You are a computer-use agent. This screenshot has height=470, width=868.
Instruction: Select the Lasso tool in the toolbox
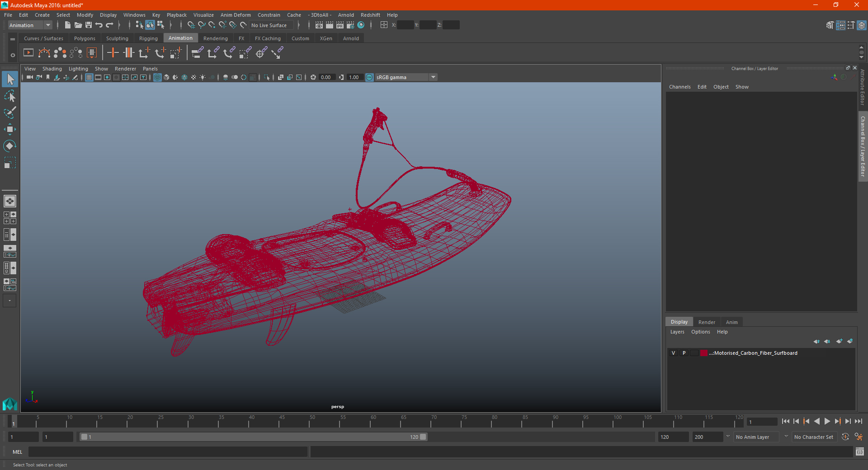pos(9,96)
